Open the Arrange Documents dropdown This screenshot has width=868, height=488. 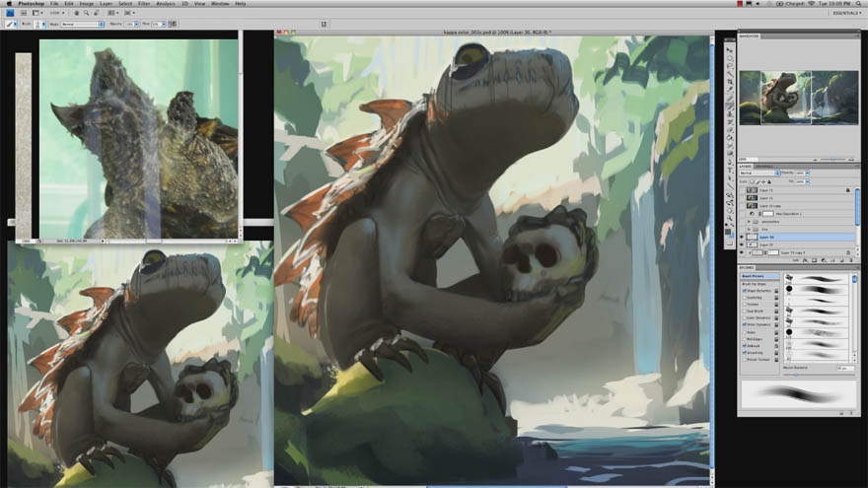(113, 13)
